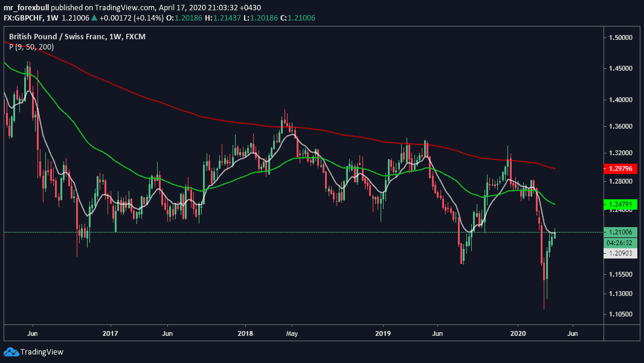This screenshot has width=644, height=363.
Task: Click the TradingView cloud logo icon
Action: click(x=11, y=352)
